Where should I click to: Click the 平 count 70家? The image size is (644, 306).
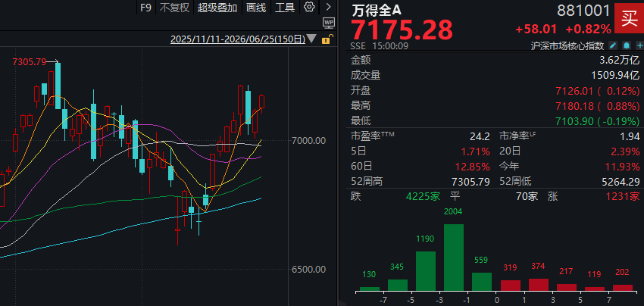click(527, 196)
